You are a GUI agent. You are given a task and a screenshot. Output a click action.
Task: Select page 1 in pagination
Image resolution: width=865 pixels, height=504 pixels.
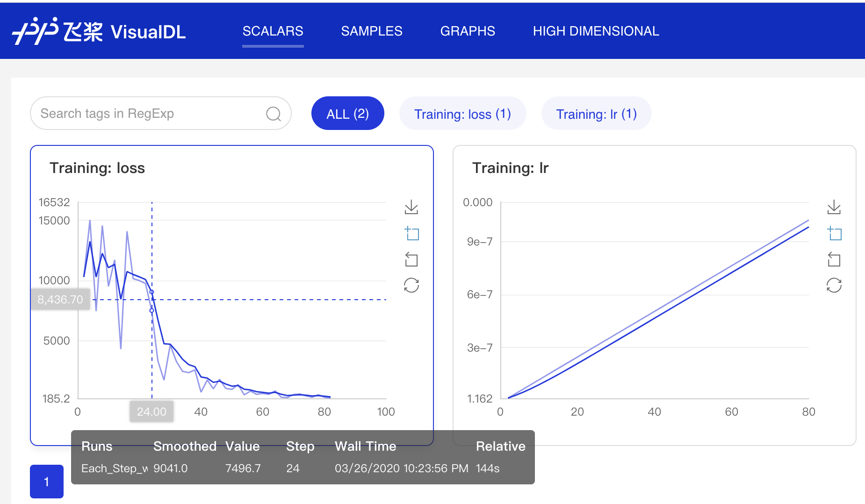(47, 482)
